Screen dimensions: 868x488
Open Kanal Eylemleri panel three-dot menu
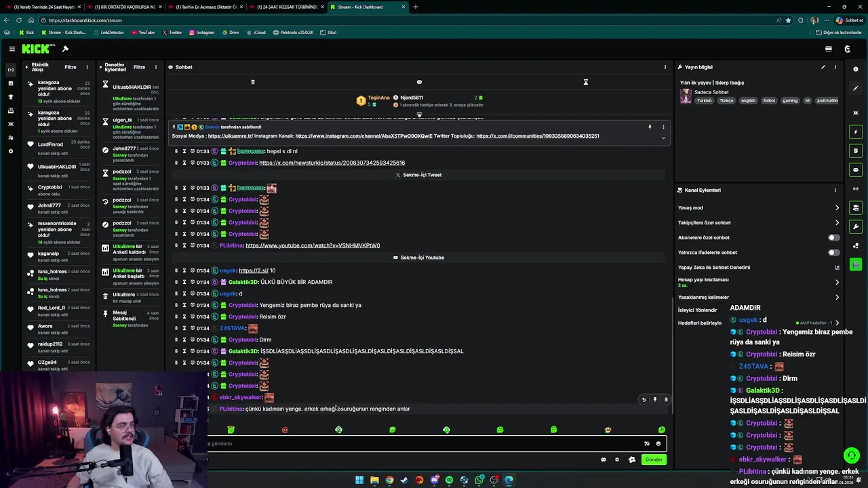point(835,190)
